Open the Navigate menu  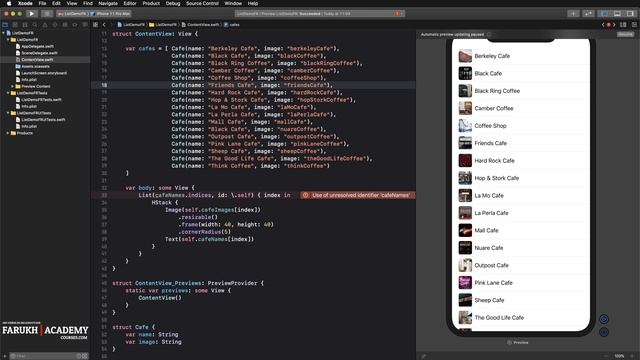point(108,3)
